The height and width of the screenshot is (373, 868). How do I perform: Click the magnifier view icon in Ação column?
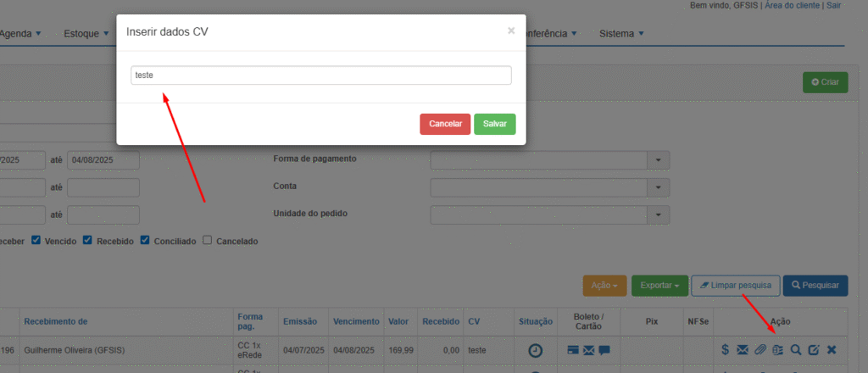pos(796,349)
